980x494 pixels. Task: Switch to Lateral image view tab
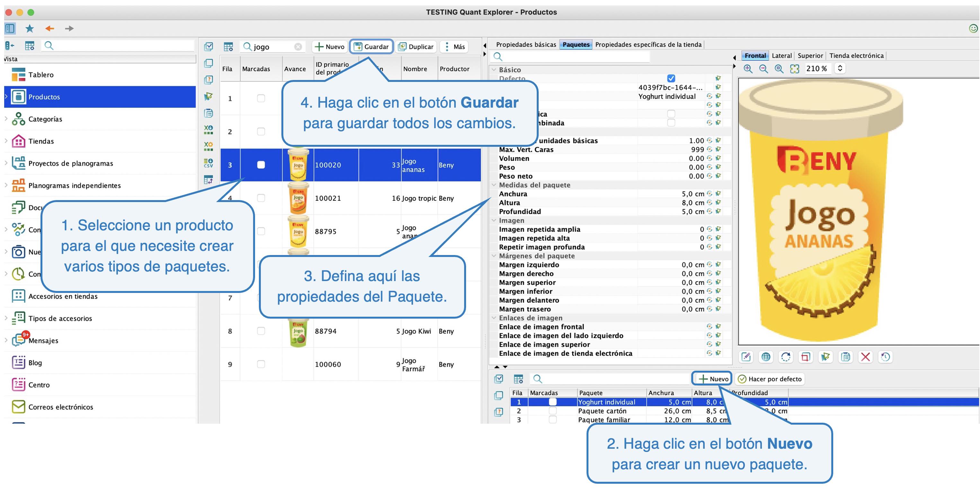[x=782, y=56]
